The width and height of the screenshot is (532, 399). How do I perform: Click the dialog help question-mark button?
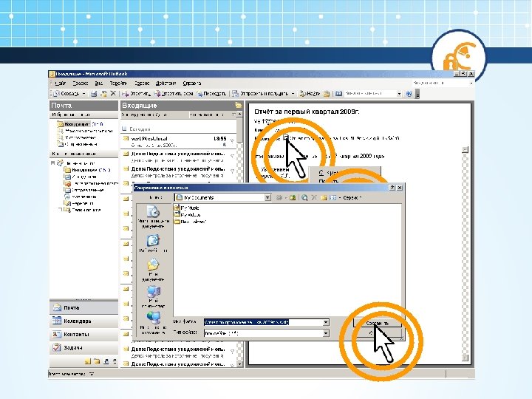[392, 188]
